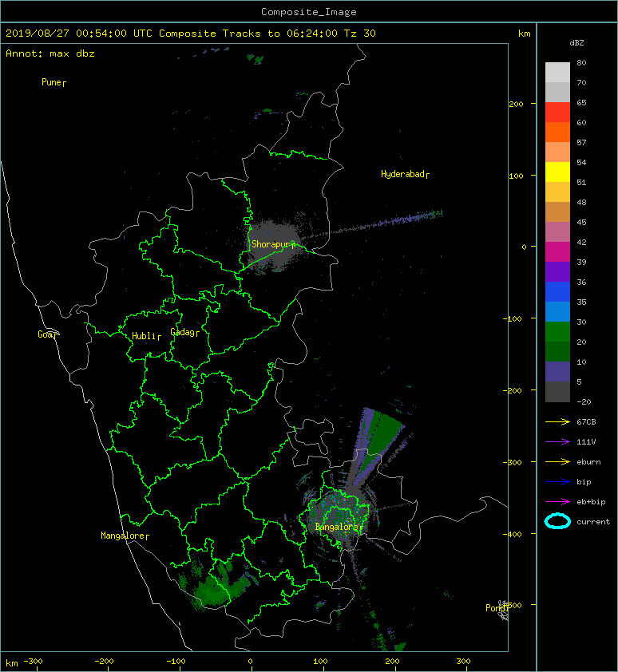Click the 200 tick on the vertical km axis

point(516,104)
